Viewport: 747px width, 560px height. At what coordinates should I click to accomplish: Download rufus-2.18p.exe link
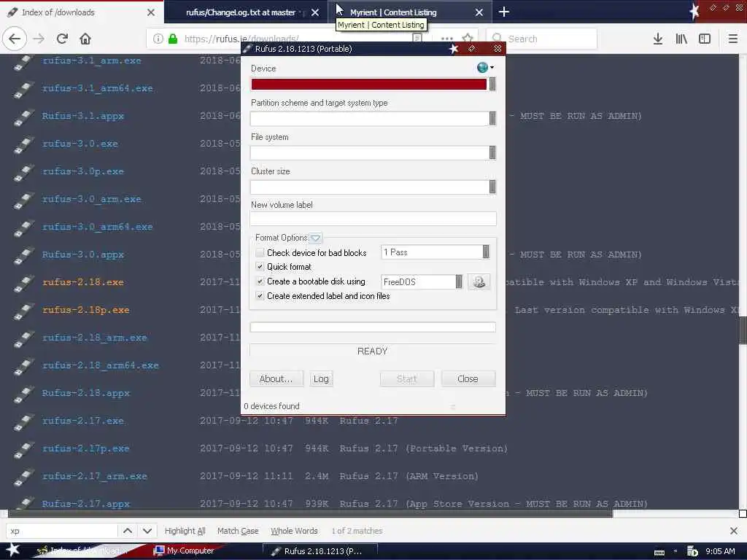pos(86,310)
